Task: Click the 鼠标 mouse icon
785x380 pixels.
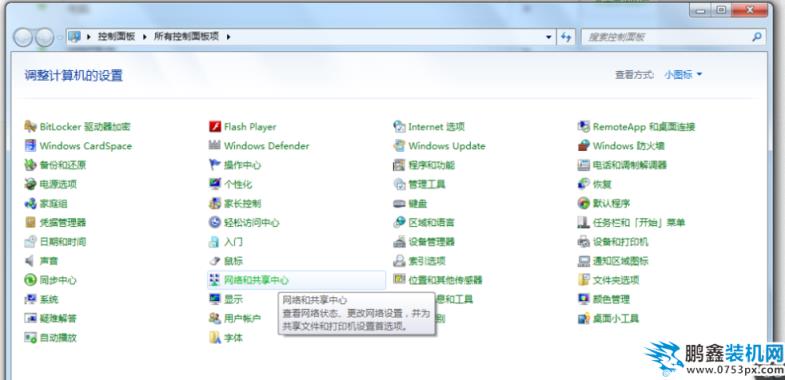Action: 215,261
